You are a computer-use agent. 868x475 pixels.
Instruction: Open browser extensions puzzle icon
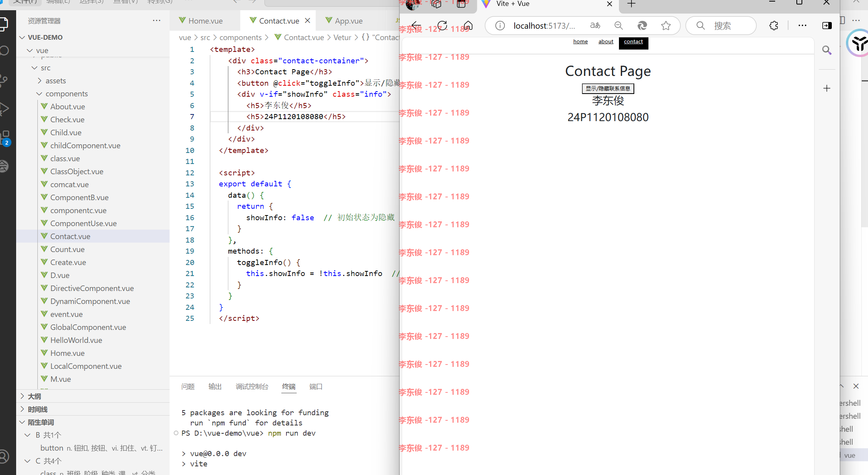point(774,26)
